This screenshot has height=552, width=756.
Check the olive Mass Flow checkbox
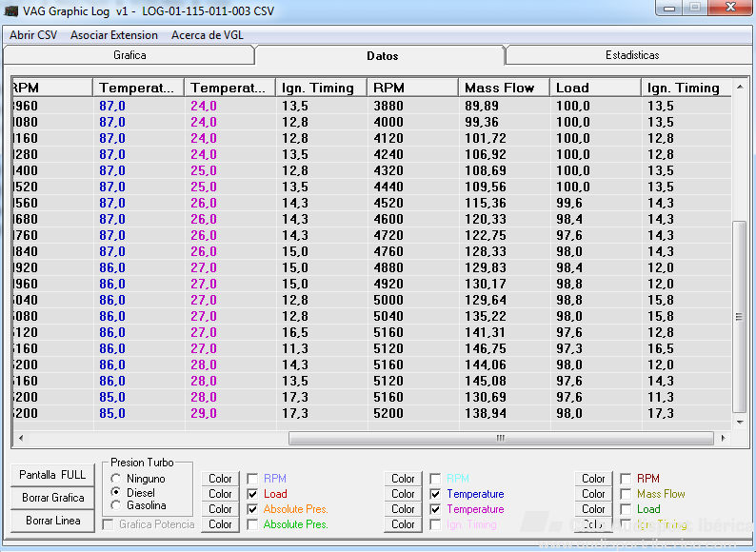point(626,494)
